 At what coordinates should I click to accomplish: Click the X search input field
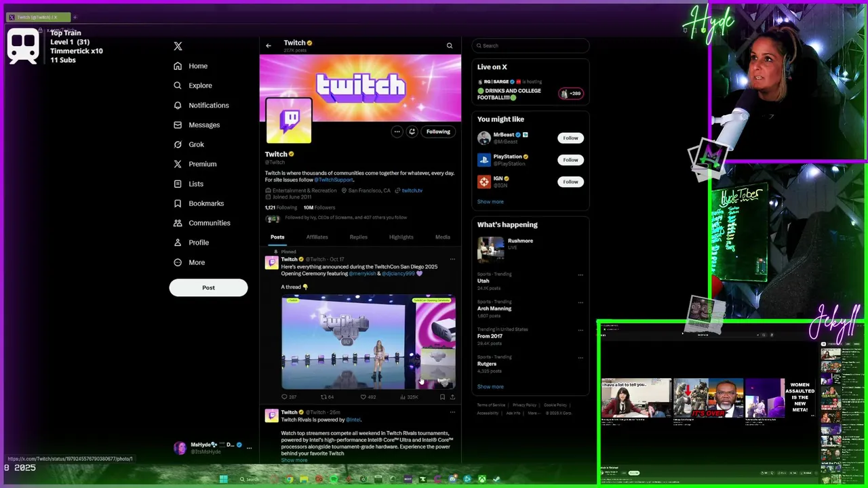tap(530, 45)
